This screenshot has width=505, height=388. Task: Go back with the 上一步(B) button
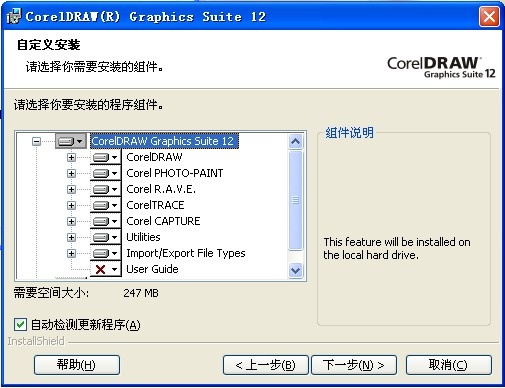[265, 365]
